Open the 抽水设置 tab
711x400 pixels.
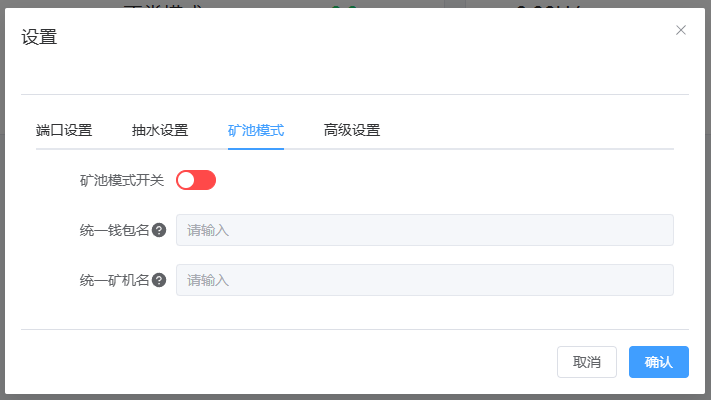click(x=160, y=130)
